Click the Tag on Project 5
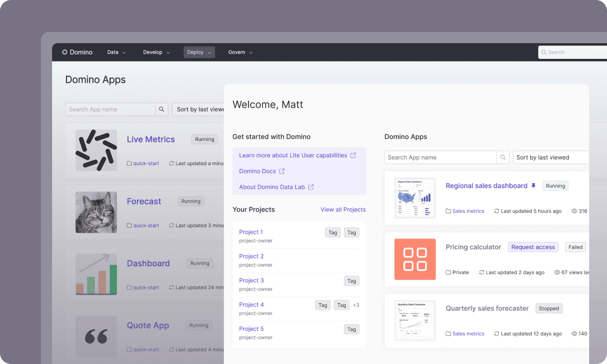 [351, 329]
